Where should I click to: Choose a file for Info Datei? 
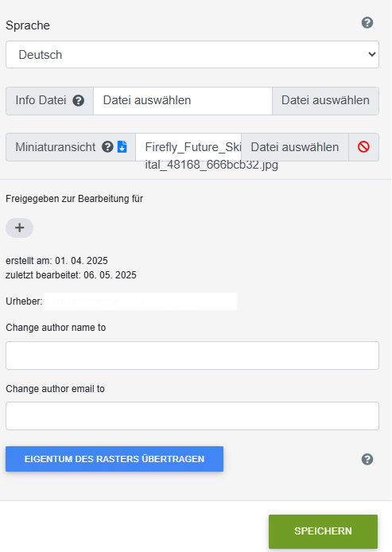tap(325, 101)
